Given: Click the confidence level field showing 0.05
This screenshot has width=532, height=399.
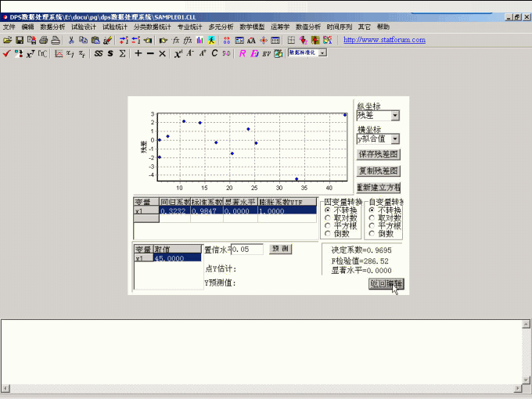Looking at the screenshot, I should (247, 249).
